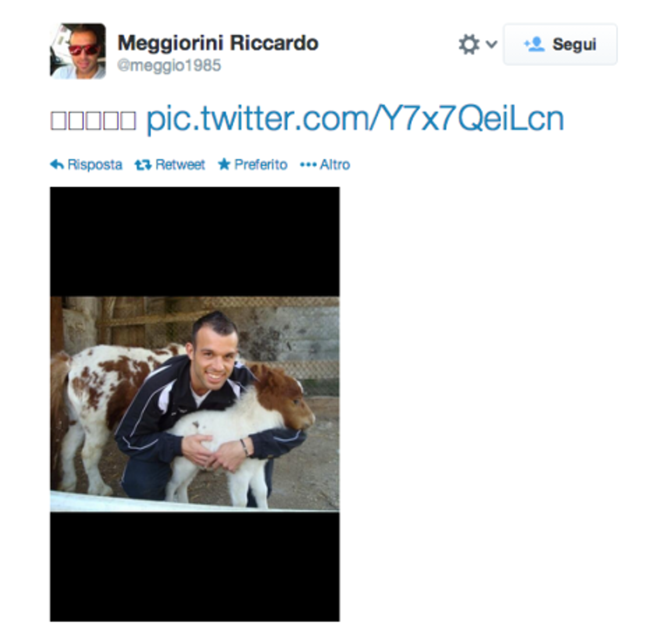The image size is (672, 641).
Task: Click the black area above the photo
Action: click(195, 241)
